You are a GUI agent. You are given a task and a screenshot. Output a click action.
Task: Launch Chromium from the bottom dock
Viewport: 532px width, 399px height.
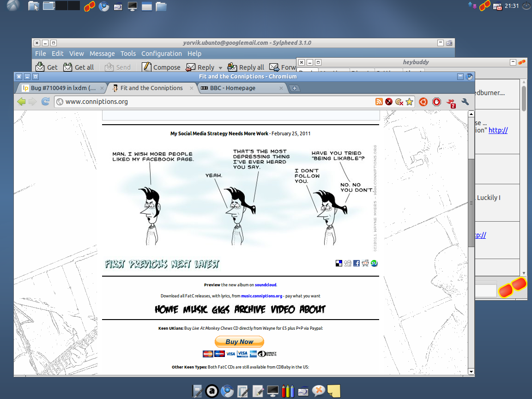[227, 391]
